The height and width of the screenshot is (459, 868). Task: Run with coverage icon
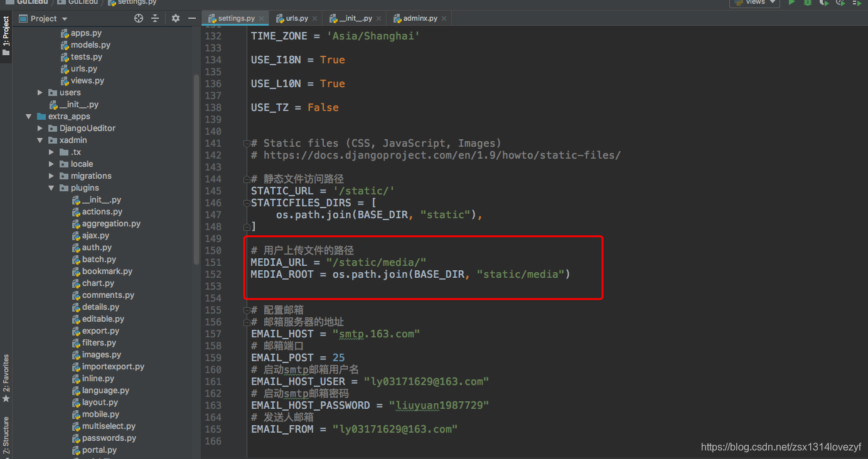tap(823, 3)
